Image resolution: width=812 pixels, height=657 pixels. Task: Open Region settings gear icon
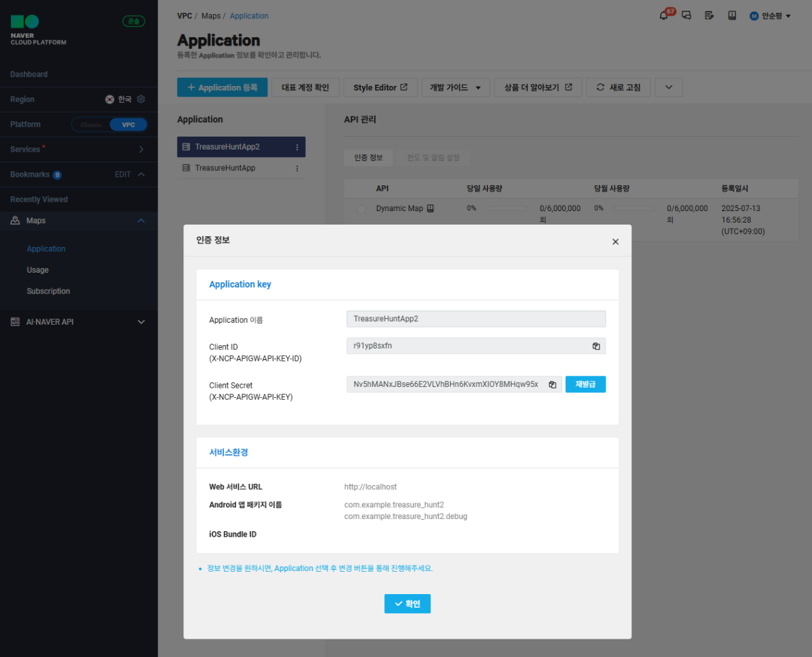point(141,99)
